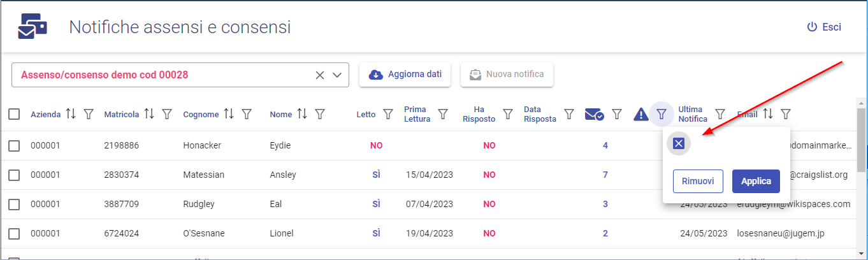Image resolution: width=868 pixels, height=260 pixels.
Task: Toggle the checkbox inside the filter popup
Action: coord(679,144)
